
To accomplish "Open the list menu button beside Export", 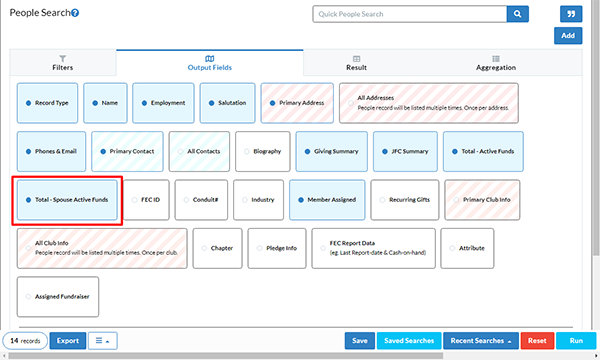I will coord(103,340).
